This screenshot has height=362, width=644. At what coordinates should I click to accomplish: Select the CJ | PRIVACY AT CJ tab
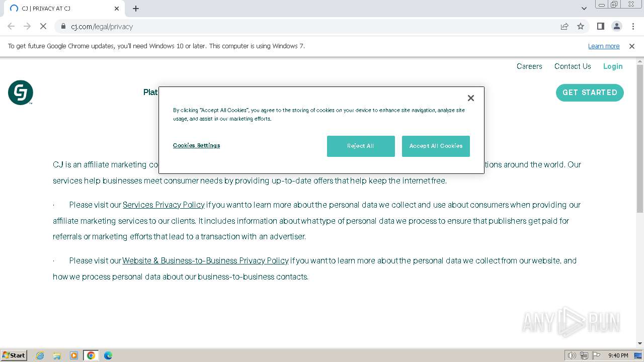[x=63, y=9]
